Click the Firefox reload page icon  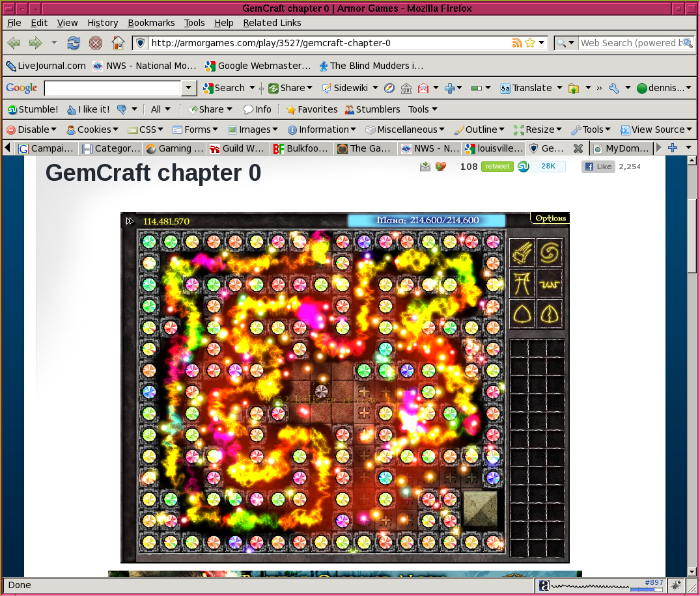74,43
